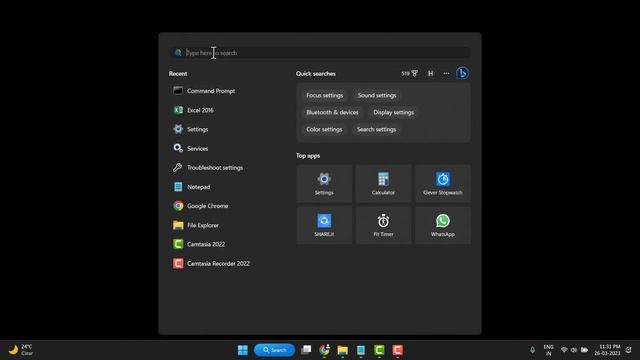
Task: Open the three-dot more options menu
Action: pos(446,73)
